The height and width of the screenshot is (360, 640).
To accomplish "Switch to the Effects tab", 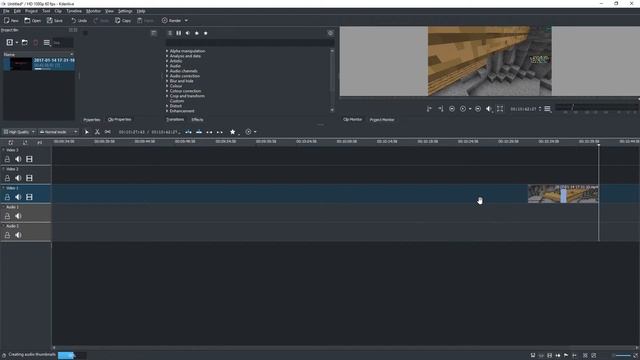I will point(197,120).
